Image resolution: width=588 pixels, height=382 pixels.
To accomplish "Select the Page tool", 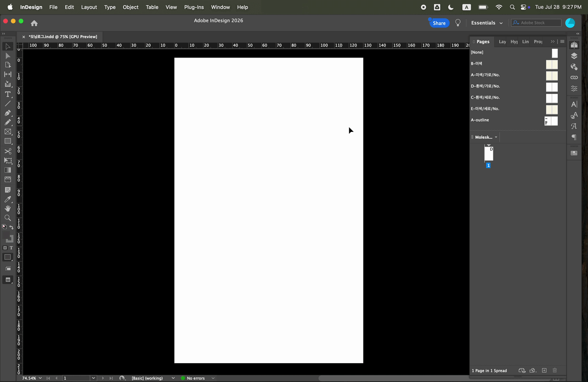I will (8, 65).
